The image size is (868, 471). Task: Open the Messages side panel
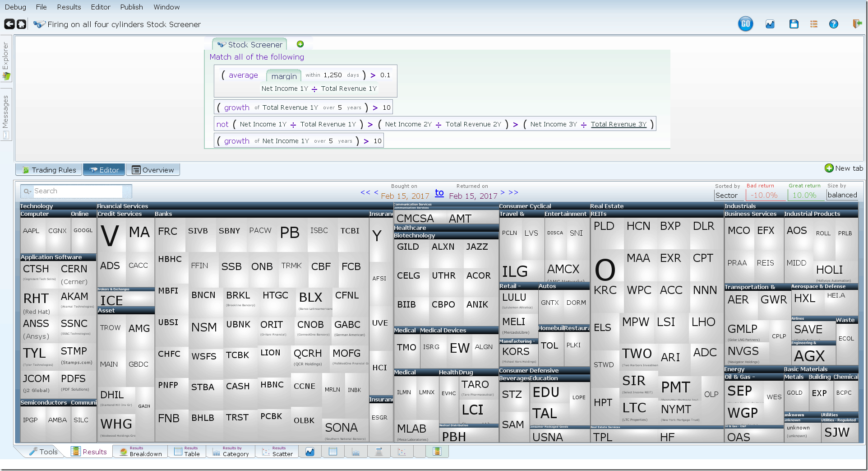(x=6, y=115)
